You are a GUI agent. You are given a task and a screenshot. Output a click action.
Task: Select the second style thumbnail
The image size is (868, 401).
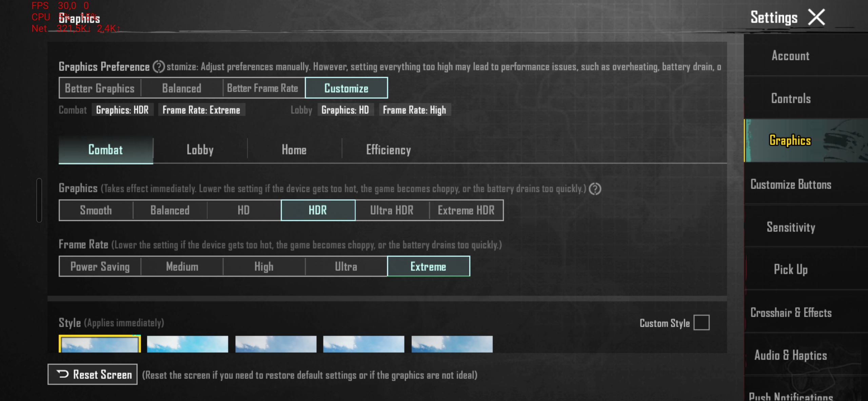pyautogui.click(x=188, y=344)
